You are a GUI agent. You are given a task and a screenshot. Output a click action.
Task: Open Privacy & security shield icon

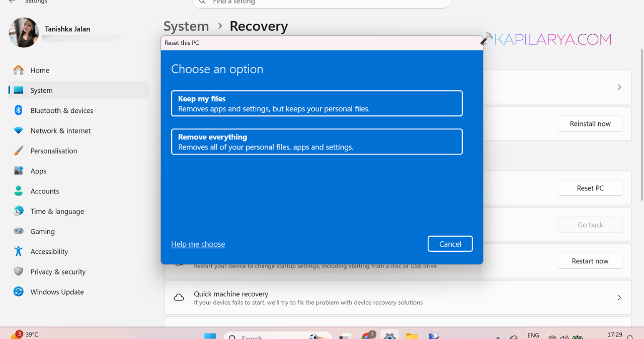[x=19, y=272]
